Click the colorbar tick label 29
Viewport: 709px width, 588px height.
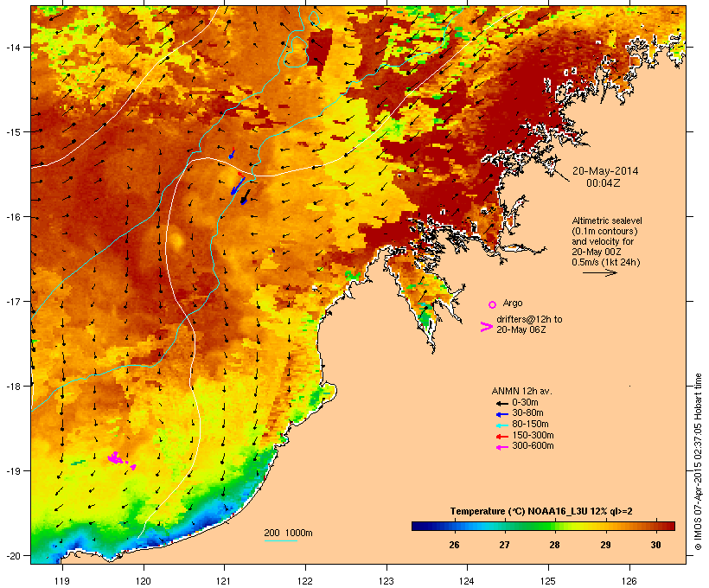[x=605, y=545]
